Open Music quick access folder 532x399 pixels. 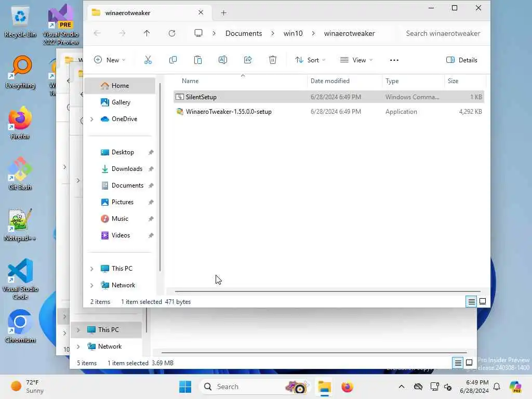pyautogui.click(x=120, y=219)
